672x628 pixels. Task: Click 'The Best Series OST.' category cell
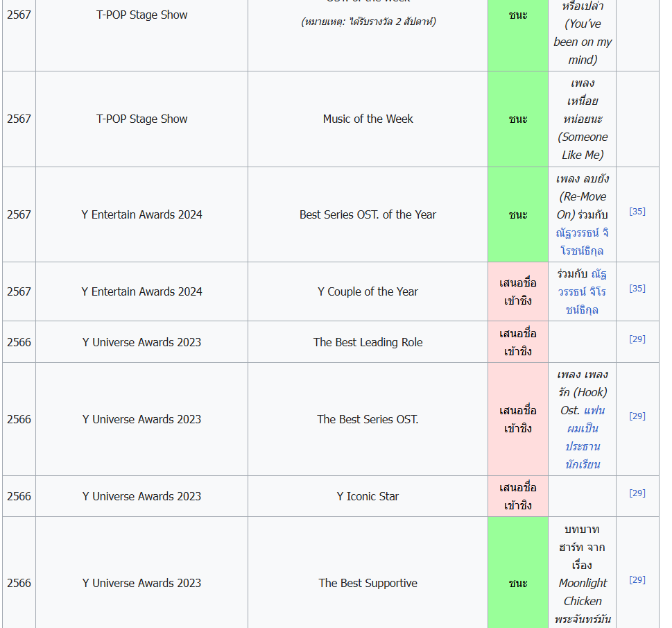pos(368,419)
